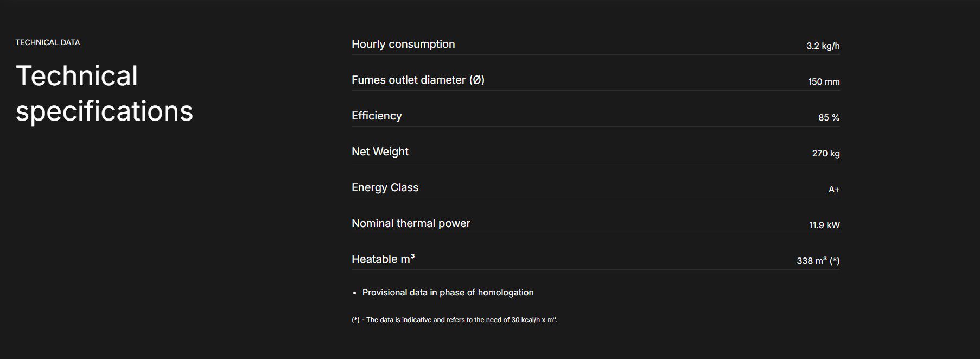Select the A+ energy class value
Viewport: 980px width, 359px height.
click(x=833, y=190)
